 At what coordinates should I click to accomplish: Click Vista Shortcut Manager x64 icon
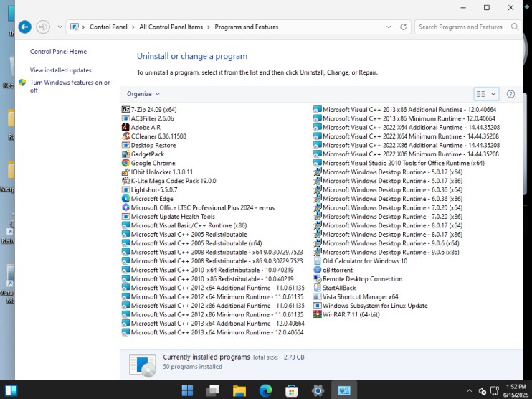click(317, 297)
